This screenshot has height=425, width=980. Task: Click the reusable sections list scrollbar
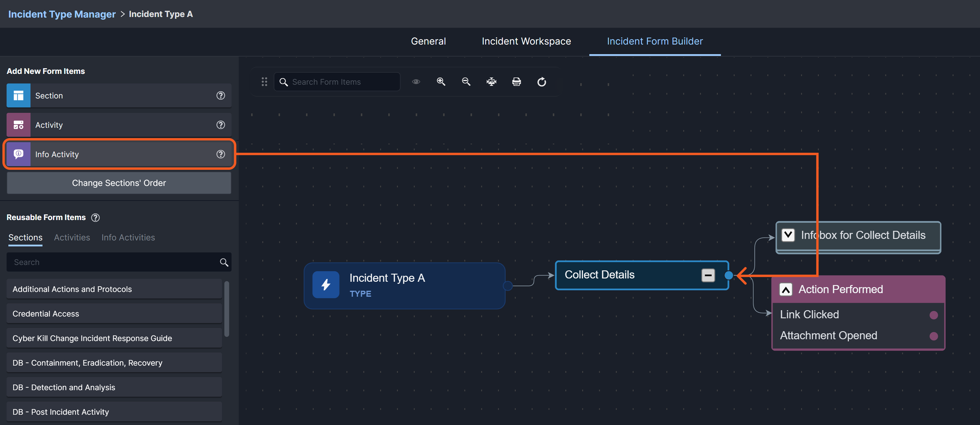(227, 308)
